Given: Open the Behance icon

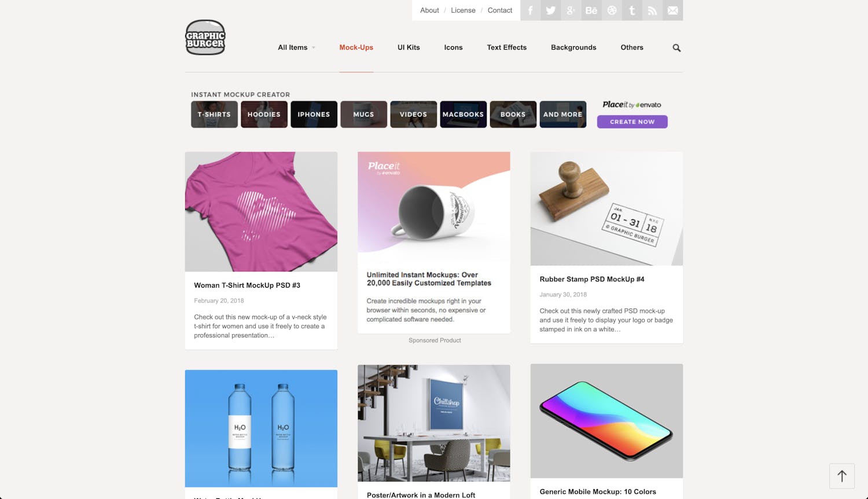Looking at the screenshot, I should [591, 10].
